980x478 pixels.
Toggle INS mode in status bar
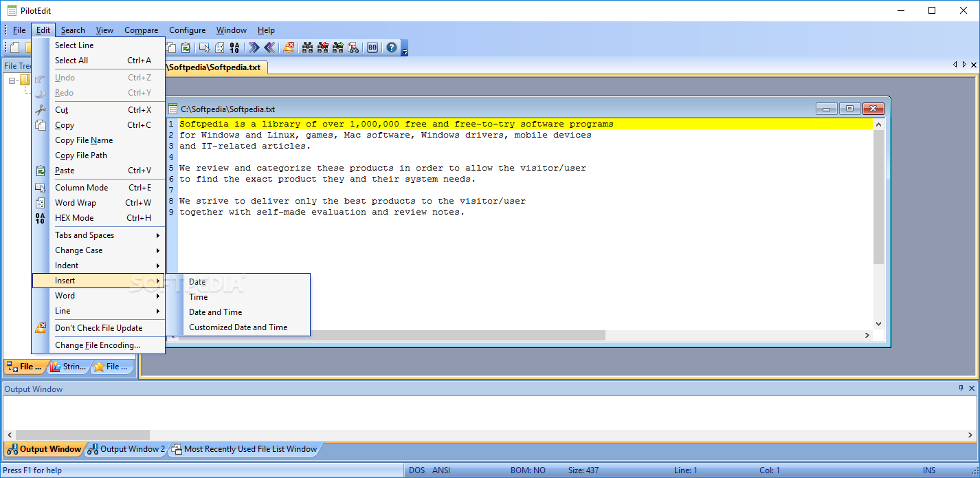click(929, 470)
